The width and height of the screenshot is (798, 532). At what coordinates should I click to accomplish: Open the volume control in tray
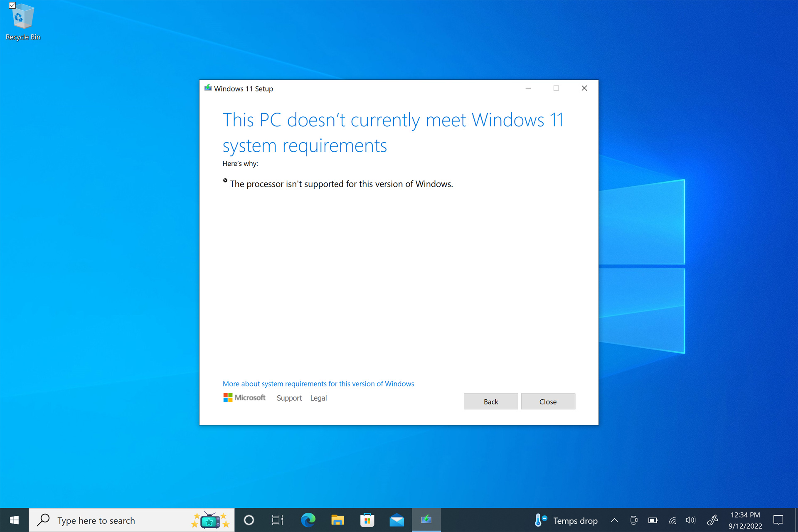690,520
